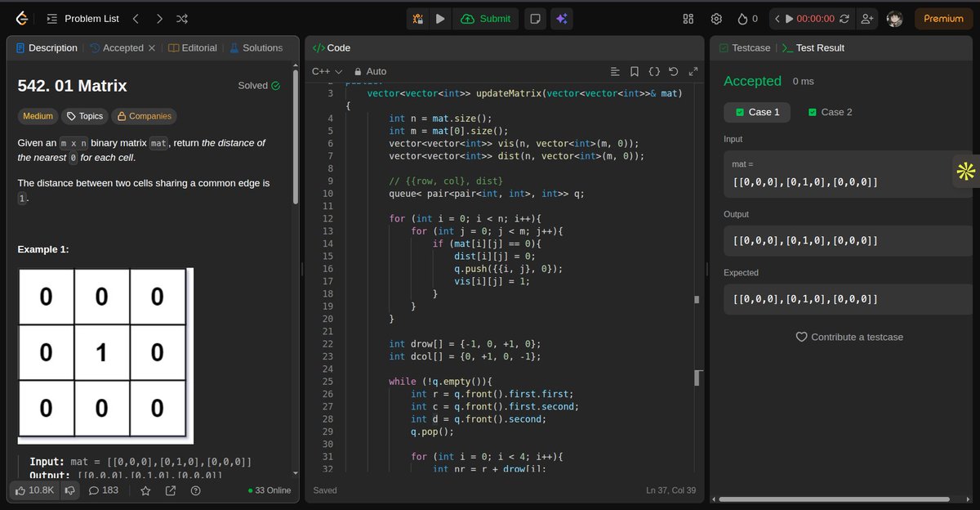Viewport: 980px width, 510px height.
Task: Expand the Topics tag
Action: tap(85, 116)
